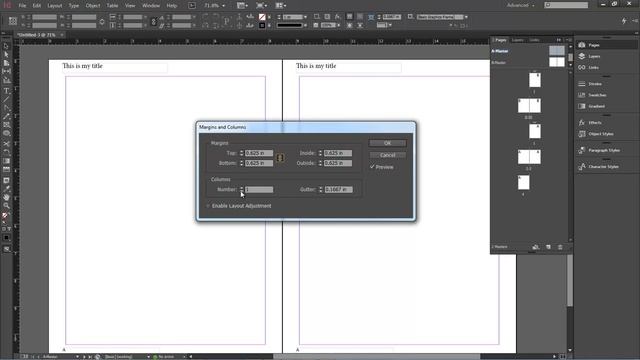Screen dimensions: 640x360
Task: Select the Gap tool
Action: tap(6, 71)
